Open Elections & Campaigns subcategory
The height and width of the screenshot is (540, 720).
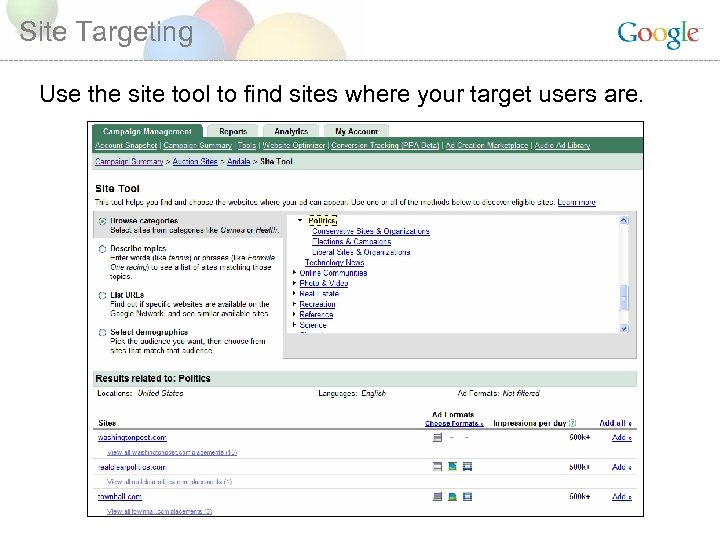352,242
